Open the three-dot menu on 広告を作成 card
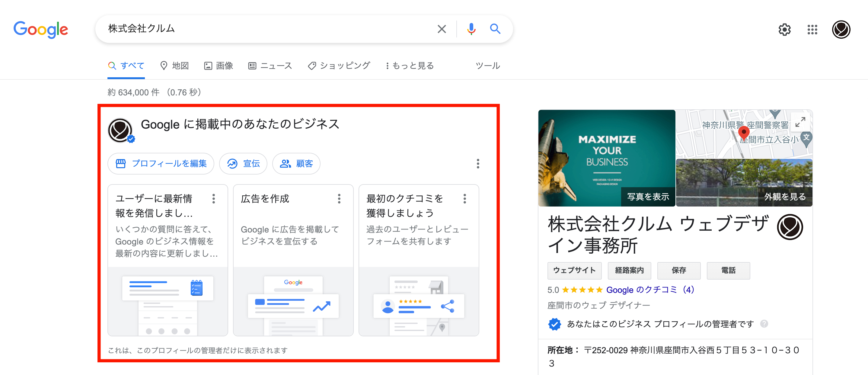Image resolution: width=868 pixels, height=375 pixels. point(339,199)
